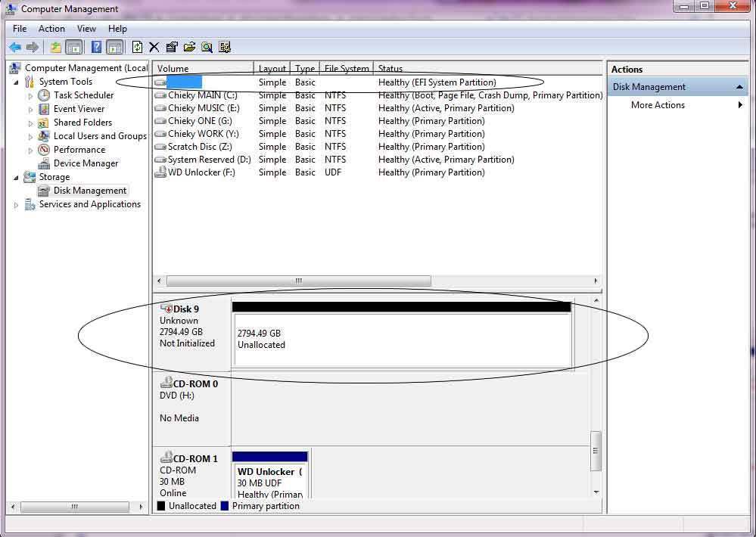Click the Refresh toolbar icon
The width and height of the screenshot is (756, 537).
point(137,47)
